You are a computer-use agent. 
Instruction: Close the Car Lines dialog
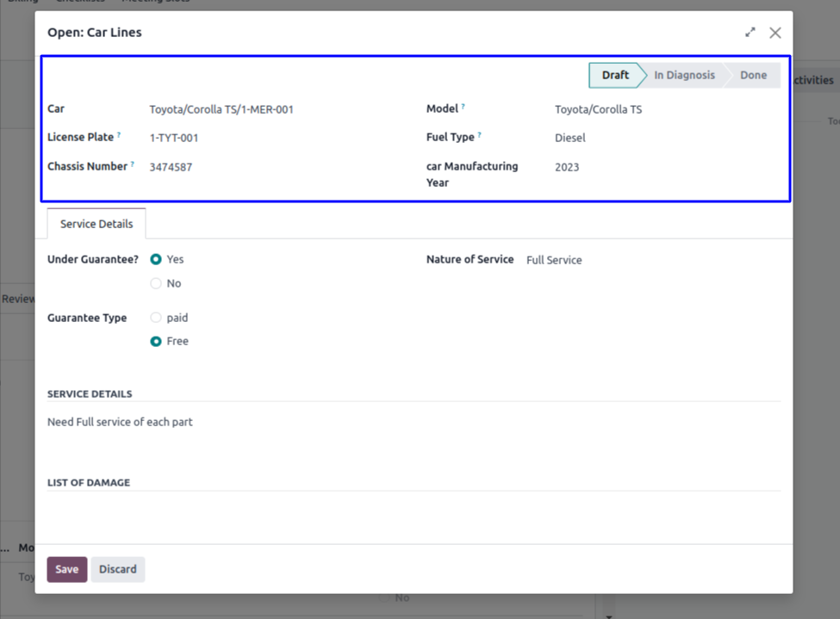coord(775,33)
